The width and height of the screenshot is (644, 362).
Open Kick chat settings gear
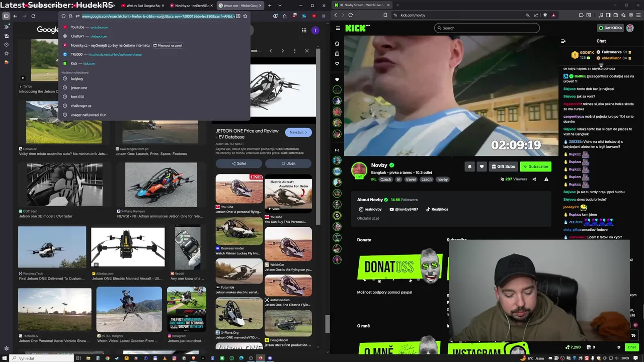coord(619,347)
